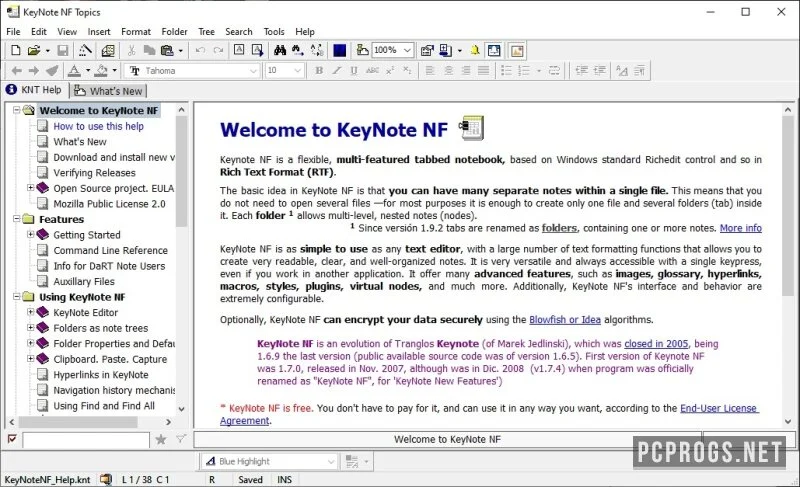This screenshot has height=487, width=800.
Task: Expand the Open Source project. EULA node
Action: point(31,188)
